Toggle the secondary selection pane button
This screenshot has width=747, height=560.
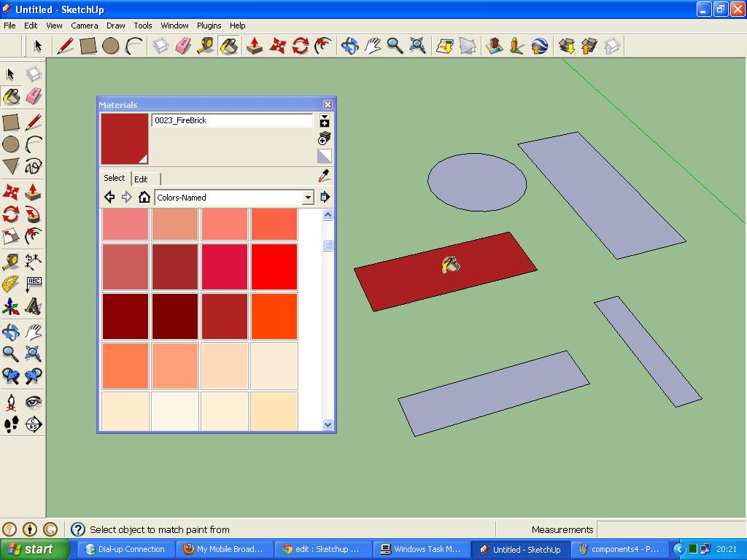pyautogui.click(x=325, y=120)
